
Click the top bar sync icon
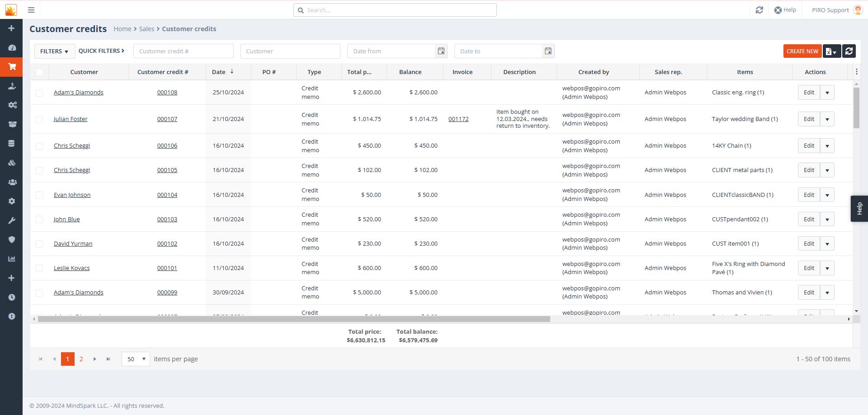click(759, 10)
